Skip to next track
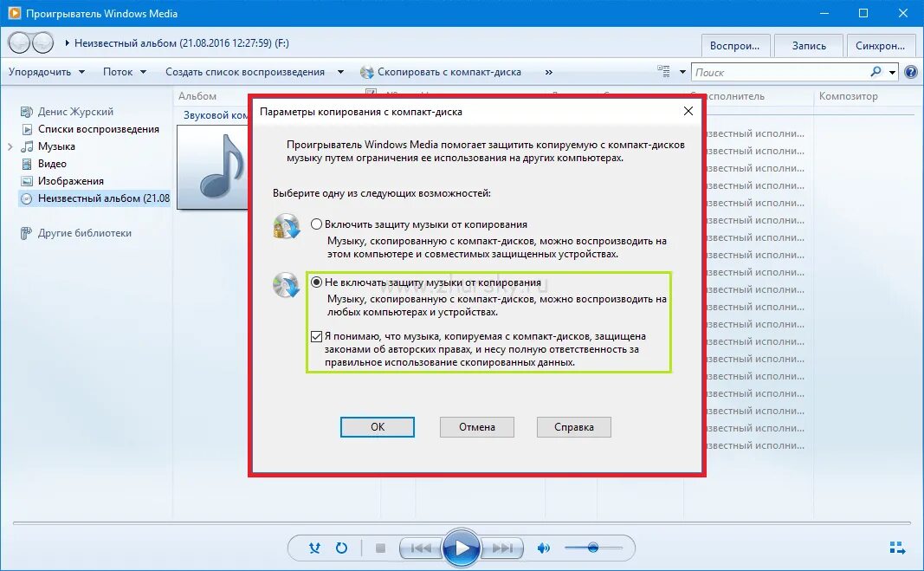This screenshot has height=571, width=924. pyautogui.click(x=501, y=548)
